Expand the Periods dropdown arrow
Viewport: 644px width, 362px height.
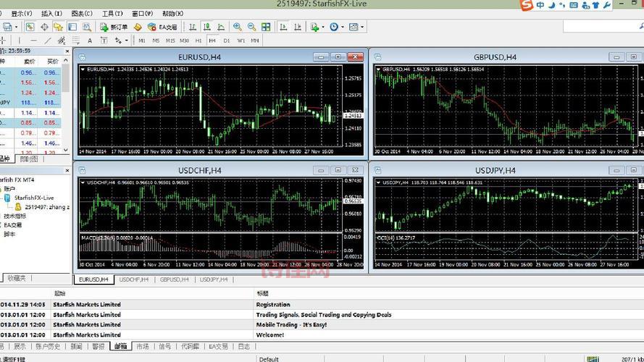tap(343, 27)
